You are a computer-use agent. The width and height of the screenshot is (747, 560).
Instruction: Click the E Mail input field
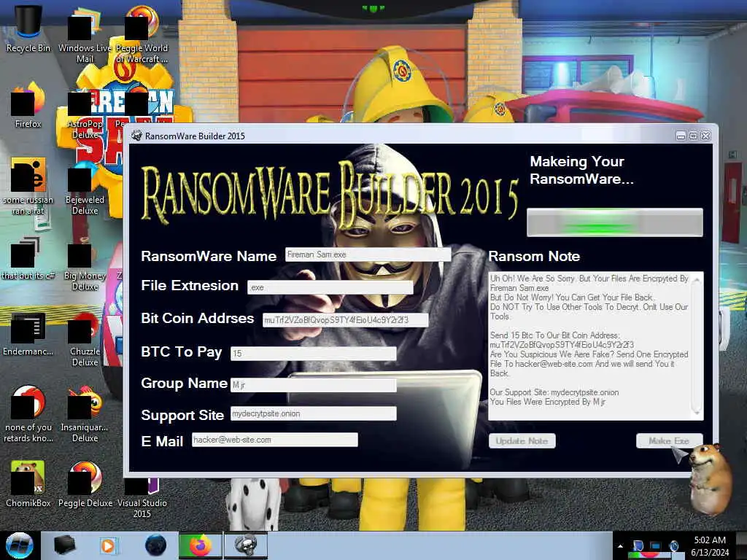[x=275, y=440]
